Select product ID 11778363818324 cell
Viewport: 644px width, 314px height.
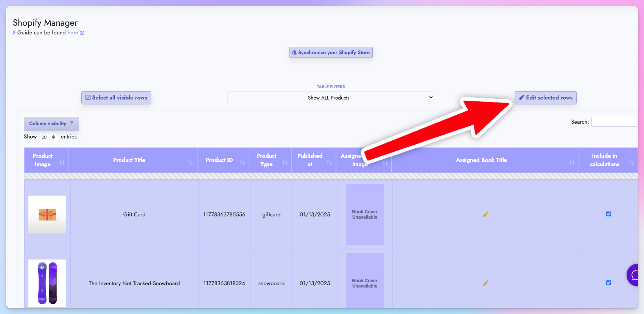(x=224, y=283)
